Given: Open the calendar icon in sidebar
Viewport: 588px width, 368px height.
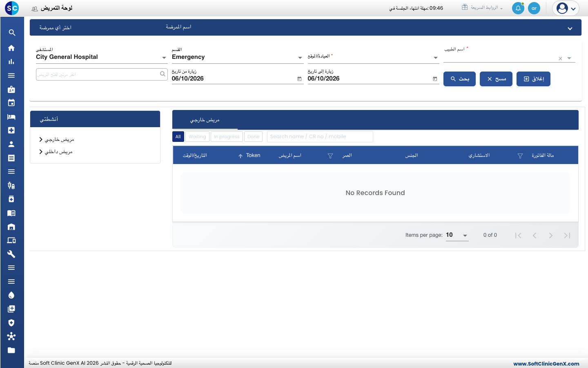Looking at the screenshot, I should 11,103.
